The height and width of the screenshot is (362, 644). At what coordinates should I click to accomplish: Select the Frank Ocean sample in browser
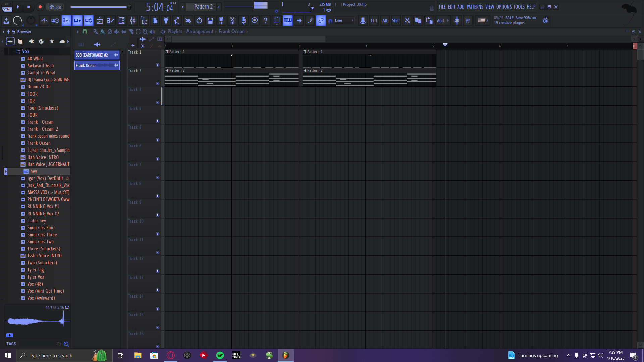[39, 143]
